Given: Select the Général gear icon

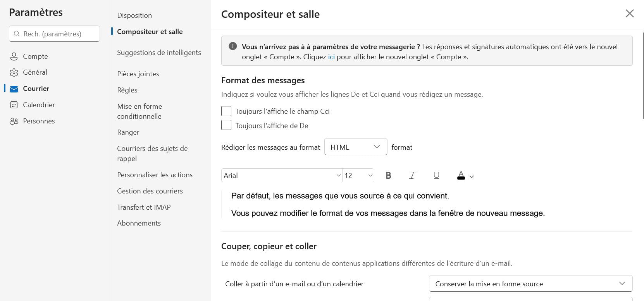Looking at the screenshot, I should coord(14,73).
